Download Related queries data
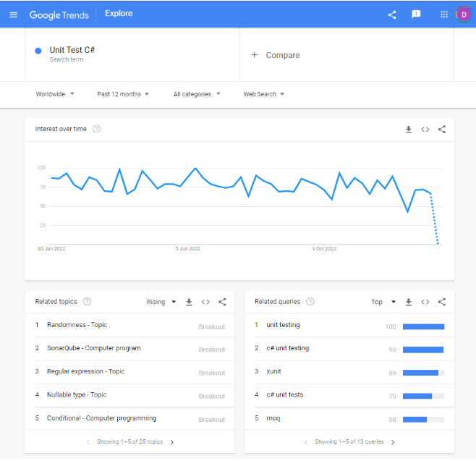This screenshot has width=476, height=461. click(409, 302)
